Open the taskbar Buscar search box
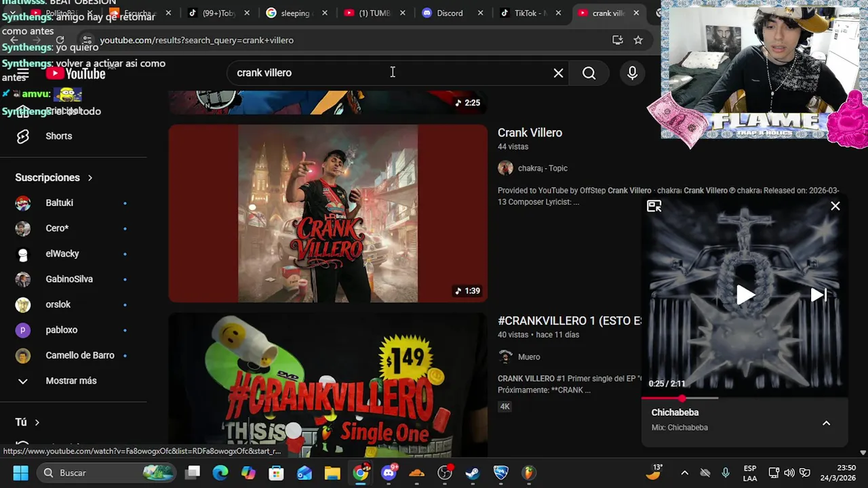 pos(105,472)
